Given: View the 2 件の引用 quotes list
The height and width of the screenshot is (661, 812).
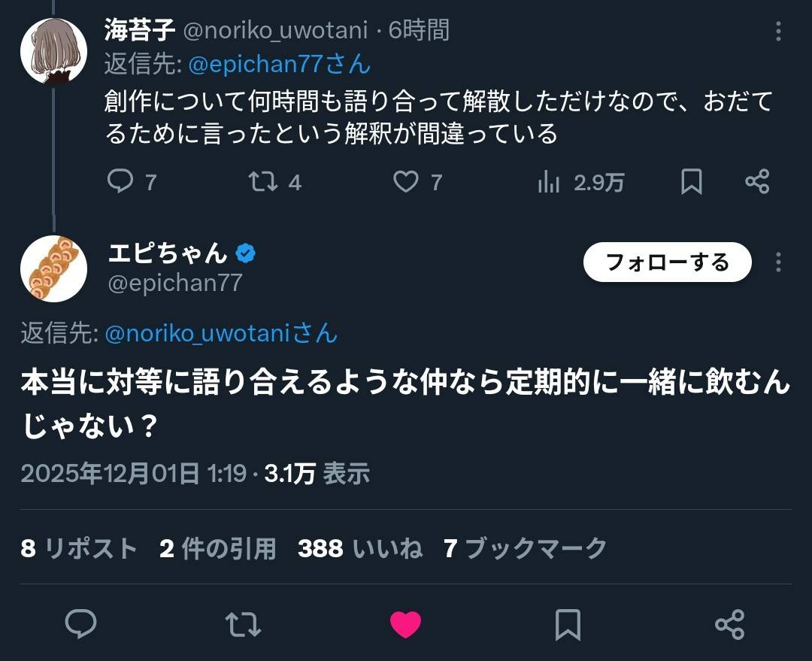Looking at the screenshot, I should point(218,549).
